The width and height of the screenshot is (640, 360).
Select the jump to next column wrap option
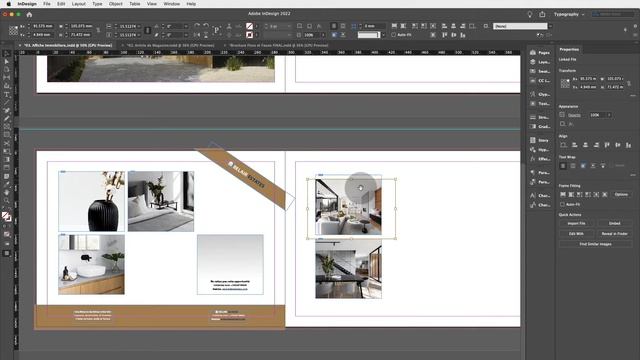pyautogui.click(x=603, y=166)
